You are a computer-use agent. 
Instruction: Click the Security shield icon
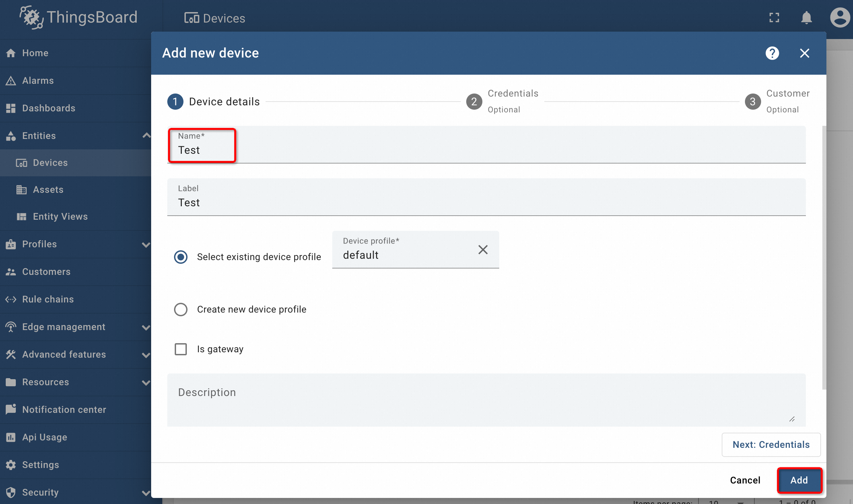pyautogui.click(x=11, y=492)
